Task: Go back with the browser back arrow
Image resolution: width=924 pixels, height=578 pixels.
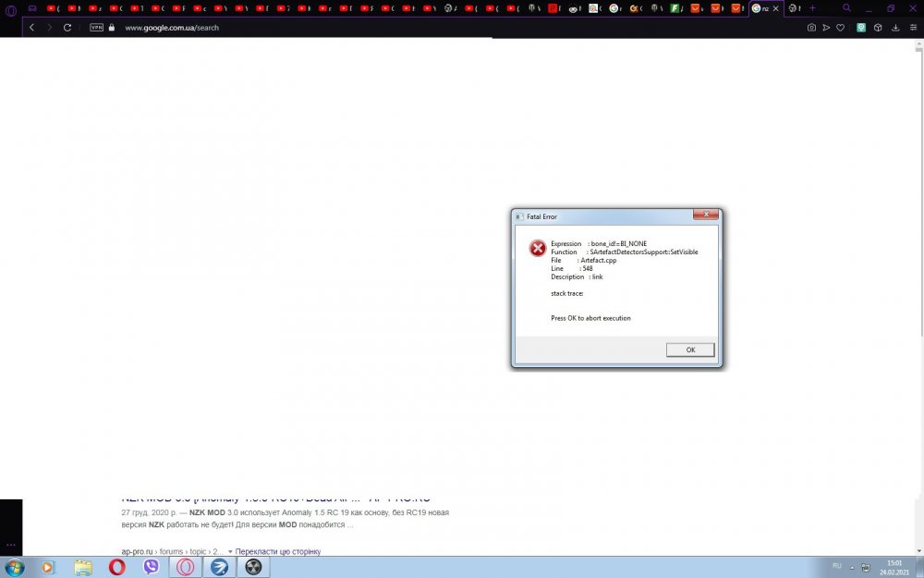Action: (31, 27)
